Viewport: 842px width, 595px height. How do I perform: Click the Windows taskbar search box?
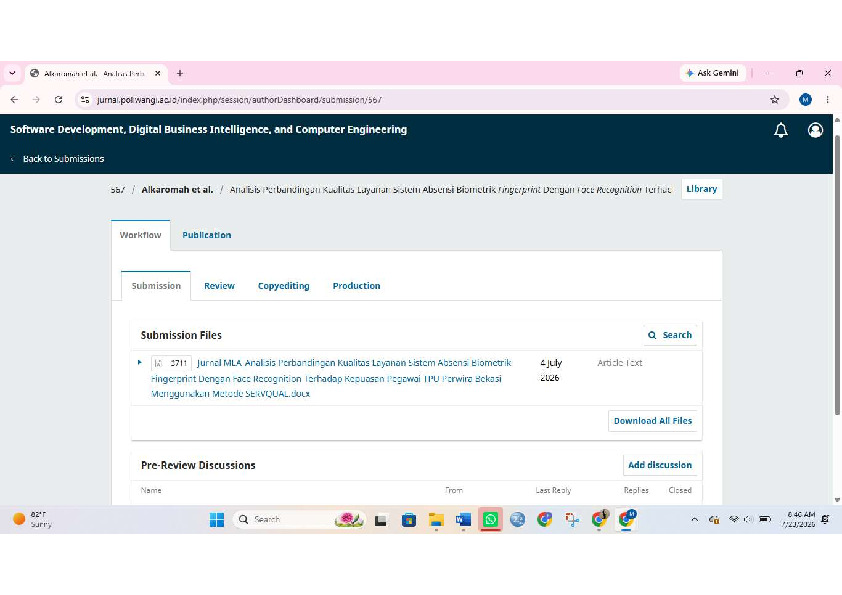[x=299, y=519]
